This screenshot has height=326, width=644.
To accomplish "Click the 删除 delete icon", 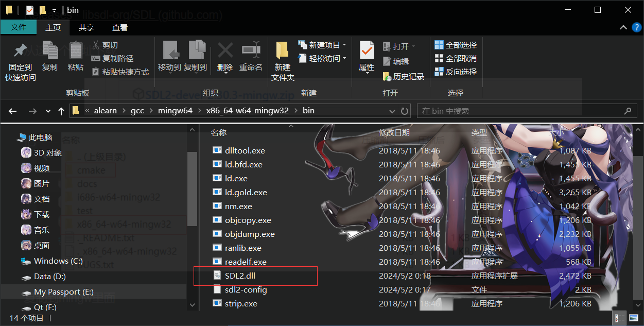I will click(225, 50).
